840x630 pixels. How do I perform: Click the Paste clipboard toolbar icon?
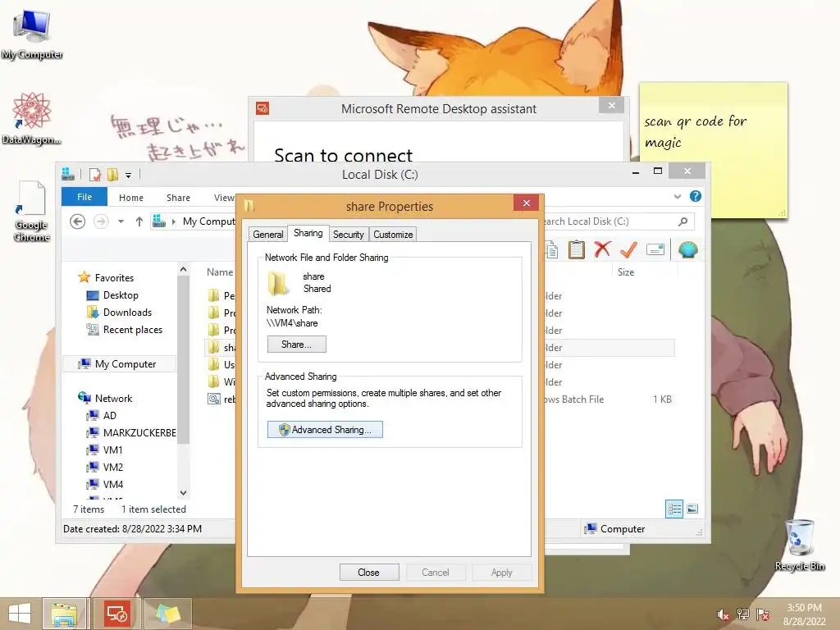577,249
